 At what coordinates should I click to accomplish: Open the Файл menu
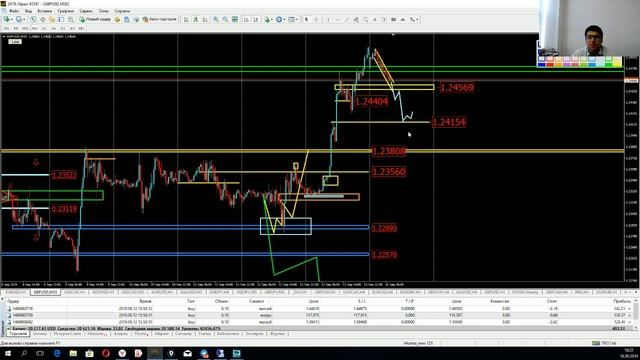(x=14, y=11)
